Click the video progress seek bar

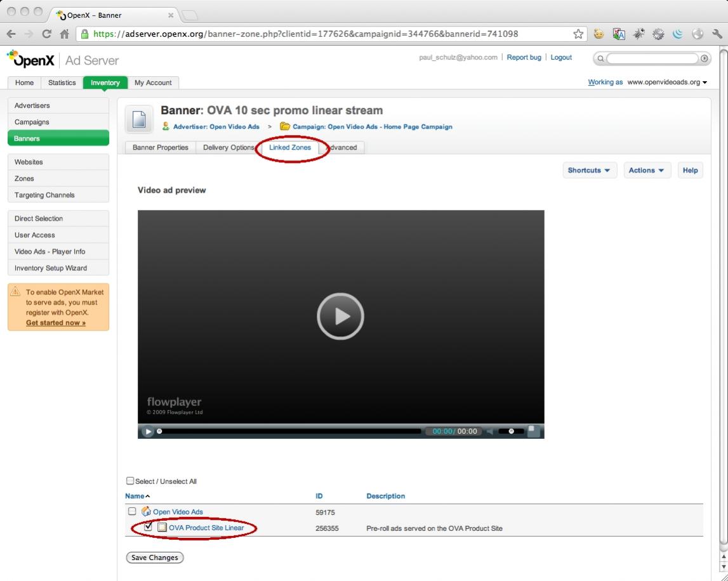[289, 431]
